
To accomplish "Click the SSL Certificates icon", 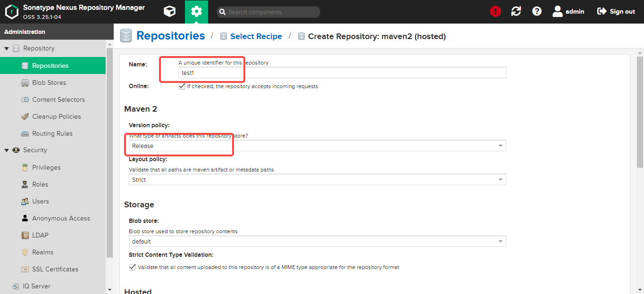I will click(25, 269).
